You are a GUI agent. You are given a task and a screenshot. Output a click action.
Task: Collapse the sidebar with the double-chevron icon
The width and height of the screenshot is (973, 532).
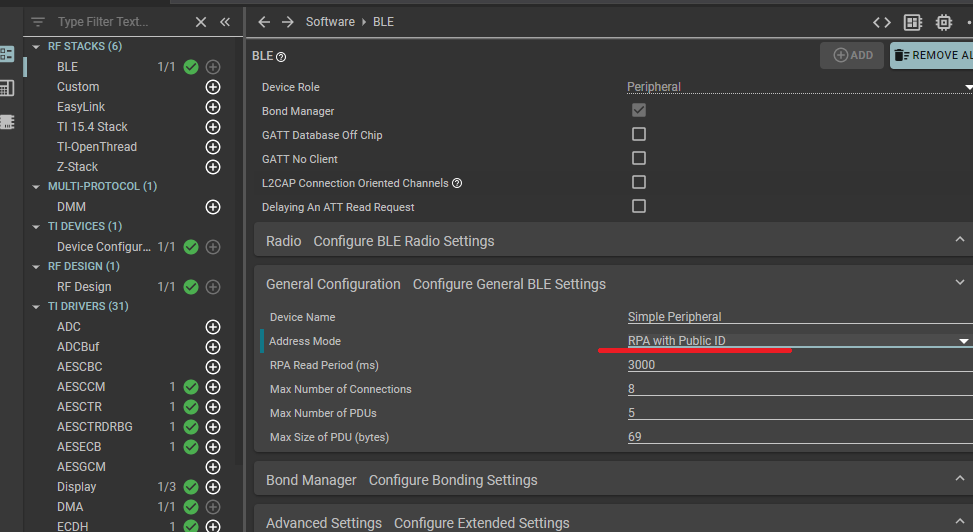pyautogui.click(x=225, y=22)
